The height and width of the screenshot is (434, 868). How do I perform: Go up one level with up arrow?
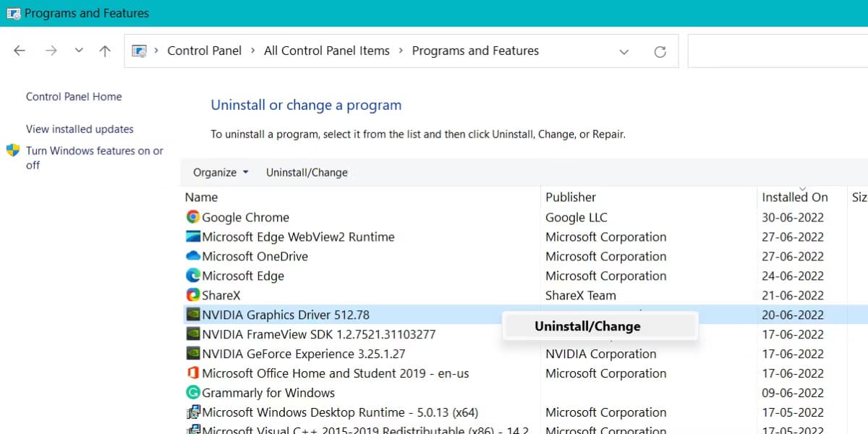pyautogui.click(x=105, y=51)
